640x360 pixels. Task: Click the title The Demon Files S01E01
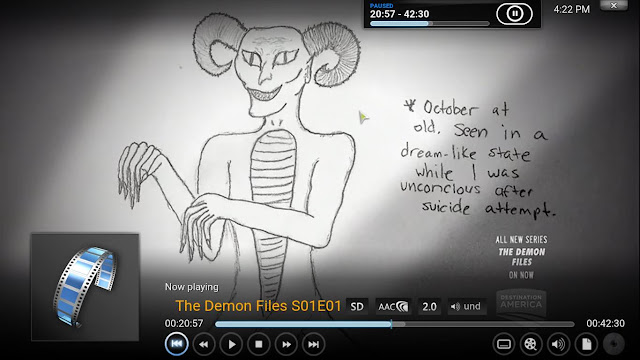[258, 306]
